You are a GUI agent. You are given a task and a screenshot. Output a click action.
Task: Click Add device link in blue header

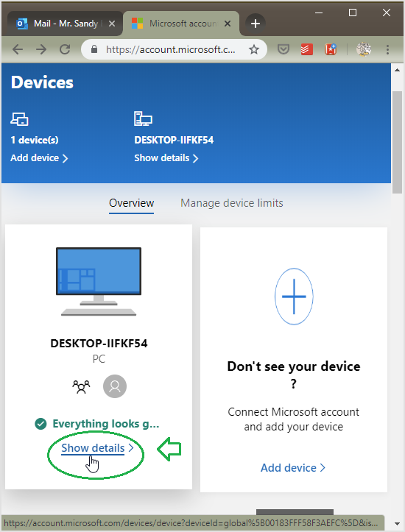(x=39, y=158)
